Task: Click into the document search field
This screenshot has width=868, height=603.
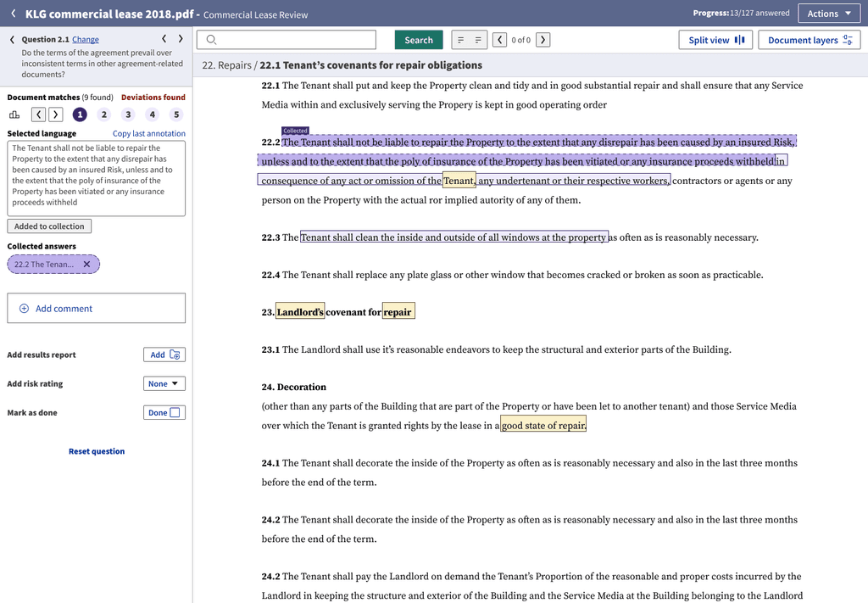Action: 293,40
